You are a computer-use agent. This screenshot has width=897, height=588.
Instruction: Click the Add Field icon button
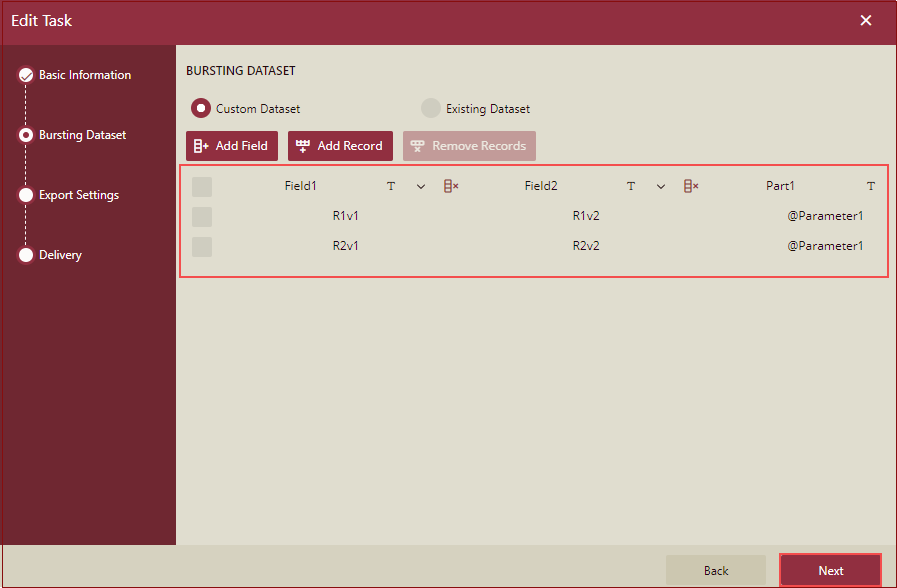click(199, 145)
